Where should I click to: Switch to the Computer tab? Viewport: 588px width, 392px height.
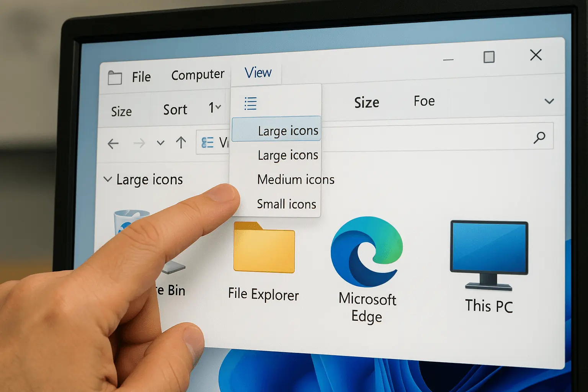coord(198,75)
